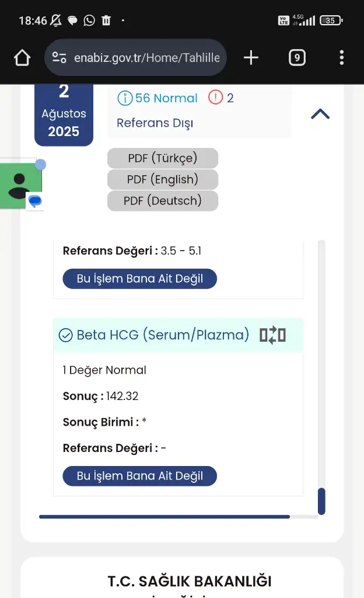The height and width of the screenshot is (598, 364).
Task: Open the tab switcher showing 9 tabs
Action: (297, 57)
